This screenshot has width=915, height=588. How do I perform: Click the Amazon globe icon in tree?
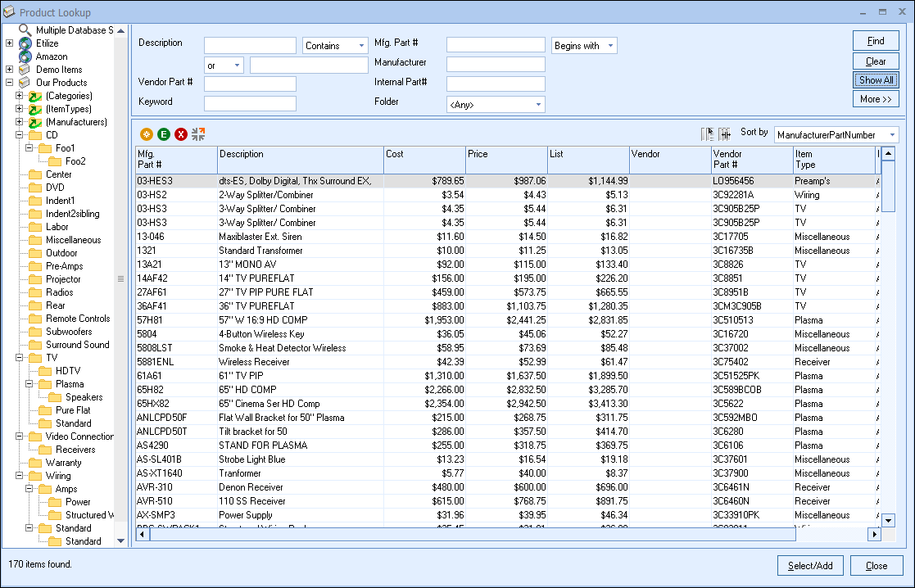coord(25,57)
